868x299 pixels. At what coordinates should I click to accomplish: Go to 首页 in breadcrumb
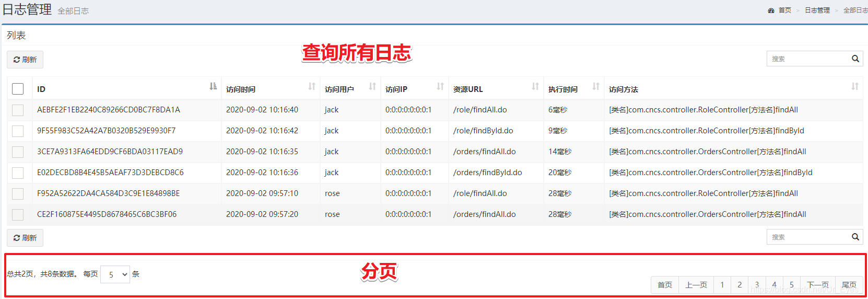(x=785, y=10)
